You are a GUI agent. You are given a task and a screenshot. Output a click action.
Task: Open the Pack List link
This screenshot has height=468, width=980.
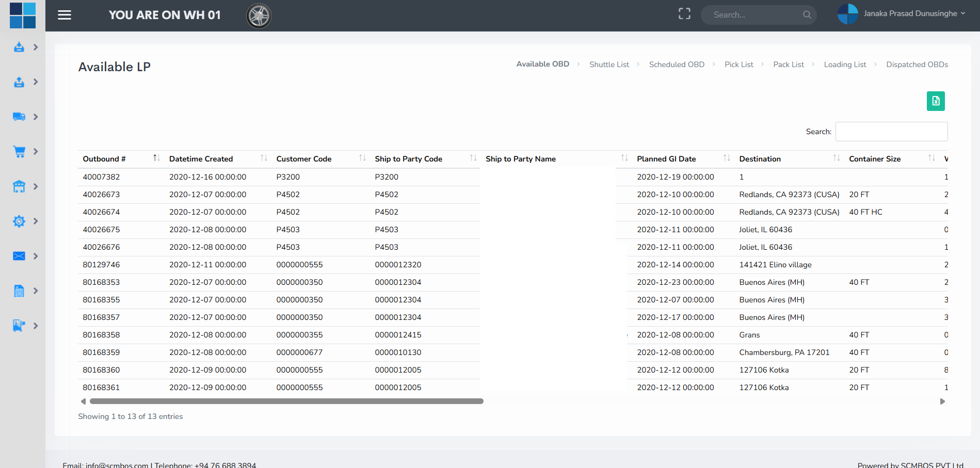point(789,64)
